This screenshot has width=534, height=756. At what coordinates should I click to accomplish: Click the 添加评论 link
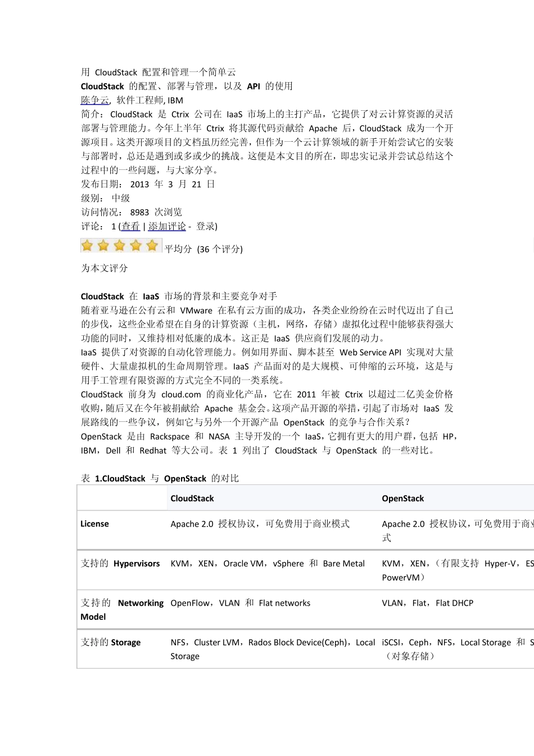(167, 226)
